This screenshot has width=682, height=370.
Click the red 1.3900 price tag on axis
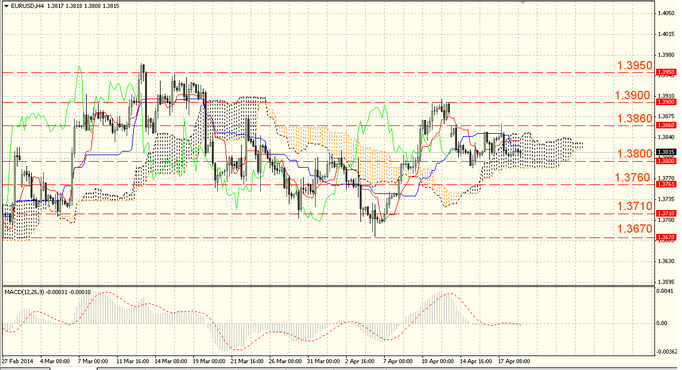coord(666,102)
